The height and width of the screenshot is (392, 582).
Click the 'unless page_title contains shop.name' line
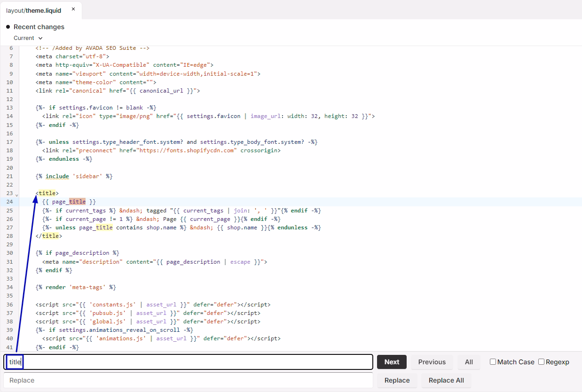(x=181, y=227)
